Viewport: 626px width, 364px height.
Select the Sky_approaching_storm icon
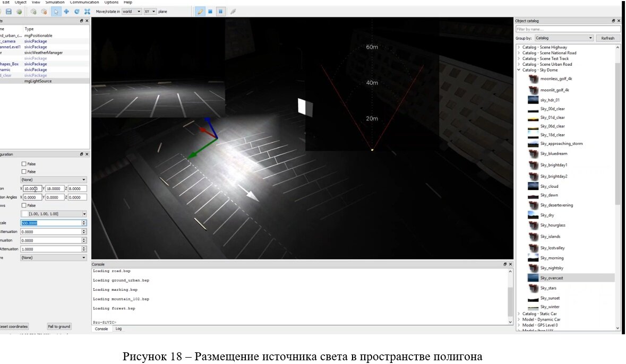pos(533,144)
